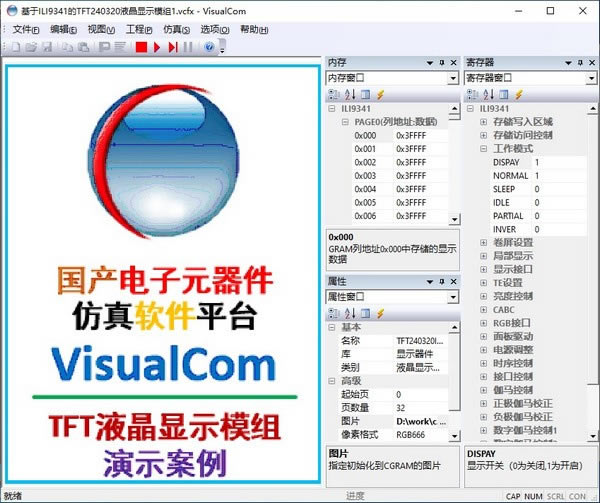The image size is (600, 503).
Task: Click alphabetical sort icon in 属性 panel
Action: pos(350,313)
